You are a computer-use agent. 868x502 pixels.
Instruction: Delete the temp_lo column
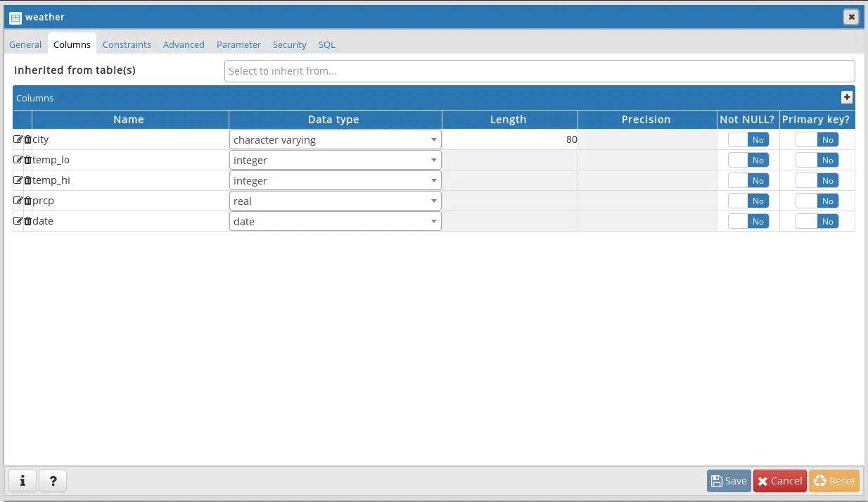pos(27,160)
